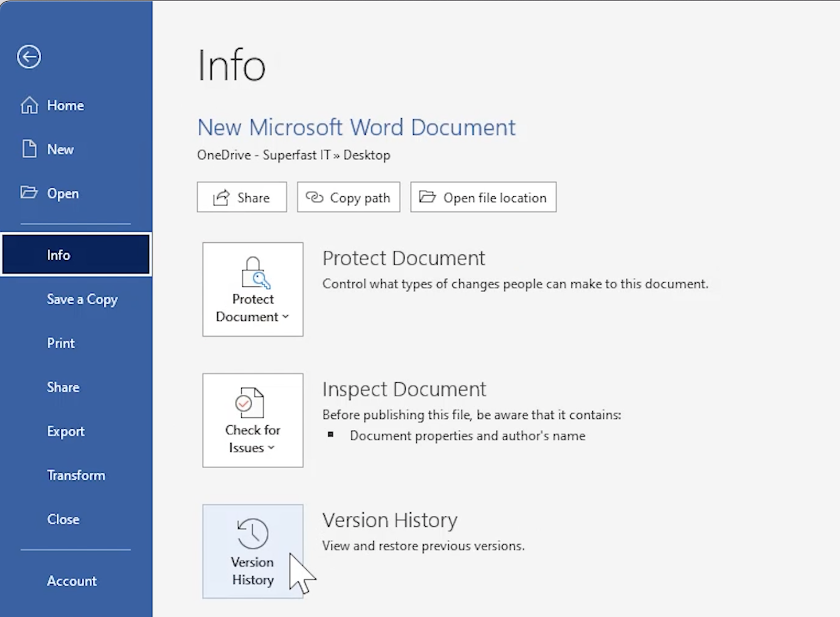The height and width of the screenshot is (617, 840).
Task: Expand the Check for Issues dropdown
Action: click(253, 420)
